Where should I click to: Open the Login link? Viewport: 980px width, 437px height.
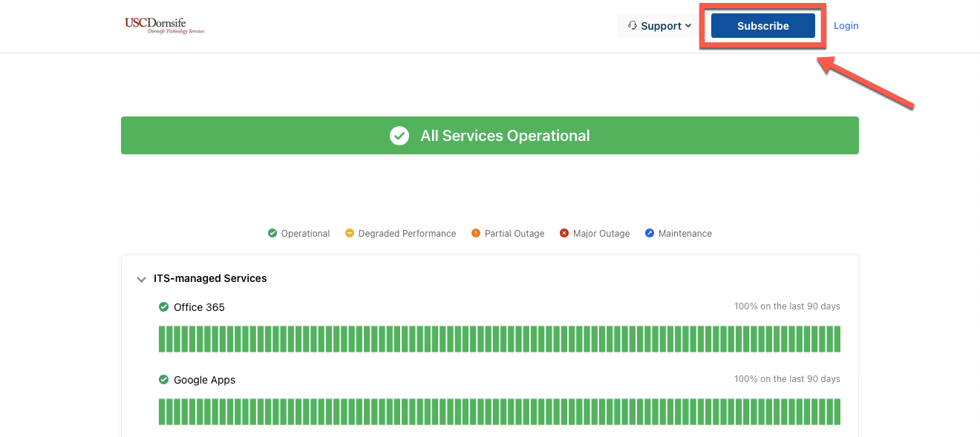click(x=846, y=26)
